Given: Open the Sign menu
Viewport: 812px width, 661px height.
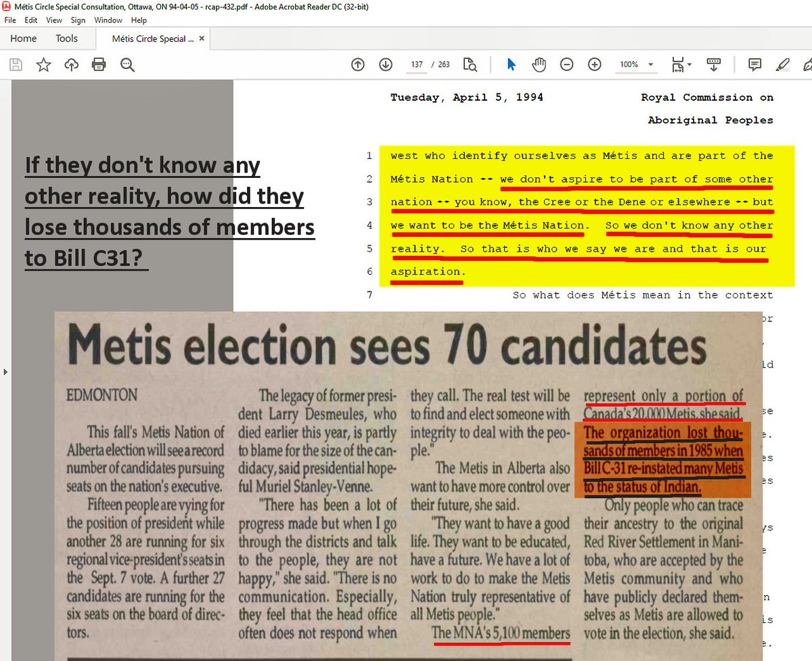Looking at the screenshot, I should tap(78, 20).
